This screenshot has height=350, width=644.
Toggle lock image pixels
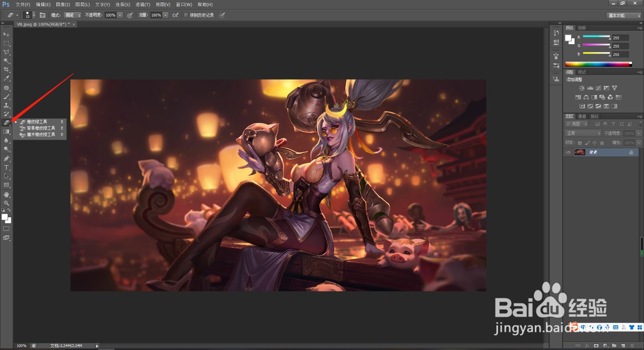click(587, 143)
